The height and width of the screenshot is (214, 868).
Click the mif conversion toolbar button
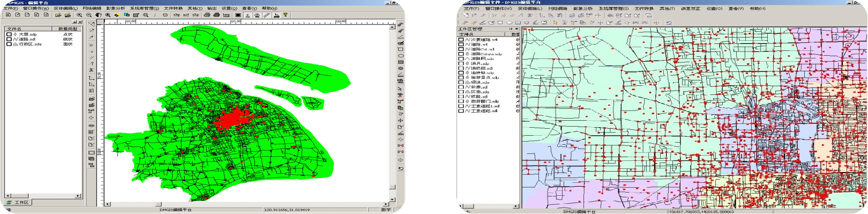click(186, 15)
